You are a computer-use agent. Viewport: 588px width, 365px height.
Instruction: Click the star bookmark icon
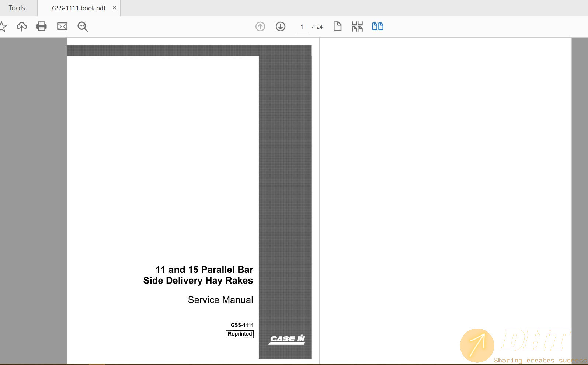point(3,27)
